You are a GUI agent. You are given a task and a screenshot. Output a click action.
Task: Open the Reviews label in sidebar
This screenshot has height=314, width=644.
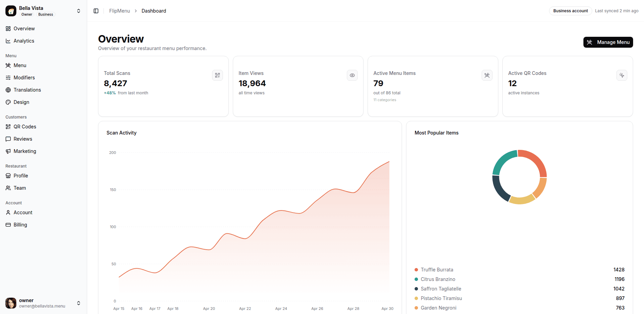23,139
